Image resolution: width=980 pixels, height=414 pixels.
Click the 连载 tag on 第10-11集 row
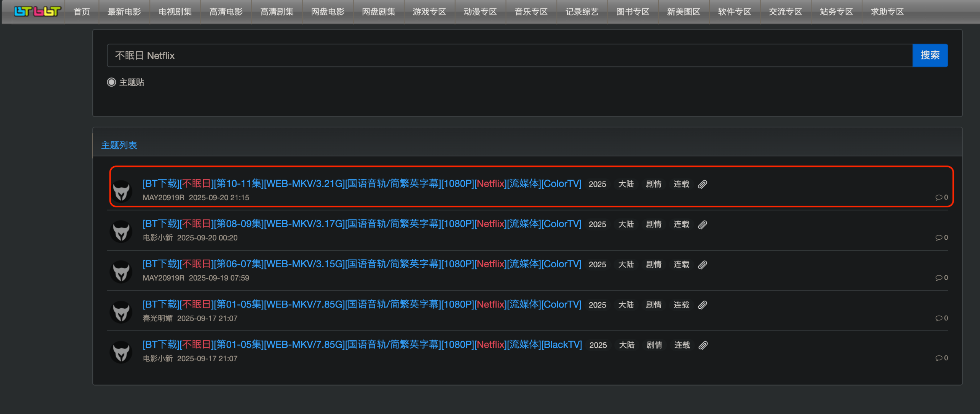[681, 184]
